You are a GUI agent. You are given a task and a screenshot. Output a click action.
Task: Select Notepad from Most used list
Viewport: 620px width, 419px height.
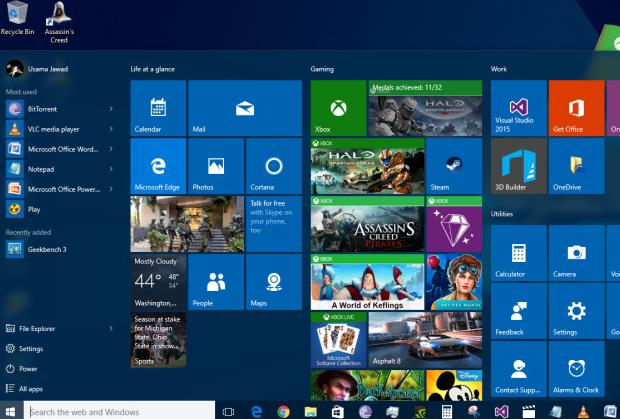pos(40,168)
